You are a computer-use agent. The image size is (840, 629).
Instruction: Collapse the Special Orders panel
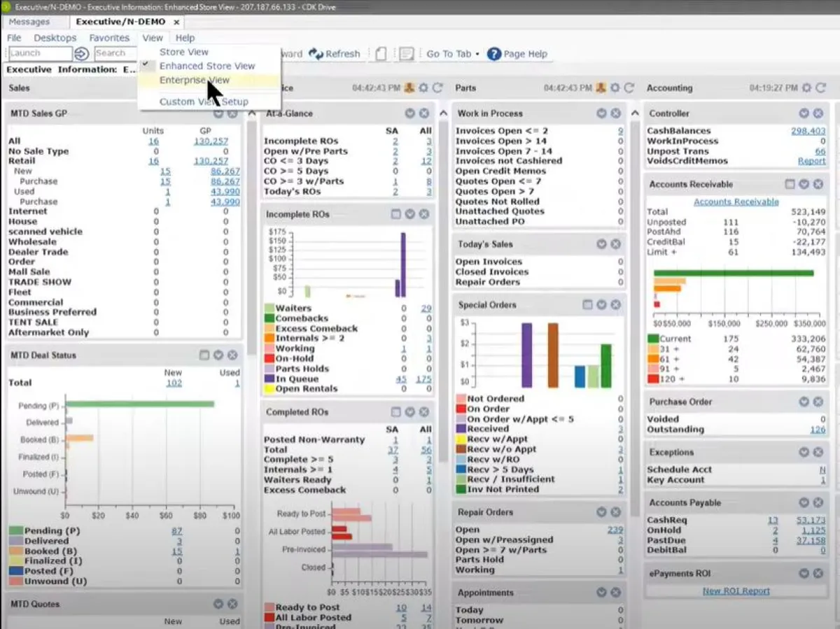[601, 305]
